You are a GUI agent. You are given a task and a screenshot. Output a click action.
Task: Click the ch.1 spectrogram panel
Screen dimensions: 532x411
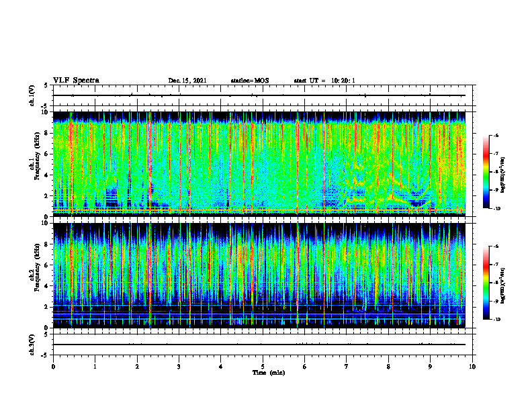259,164
